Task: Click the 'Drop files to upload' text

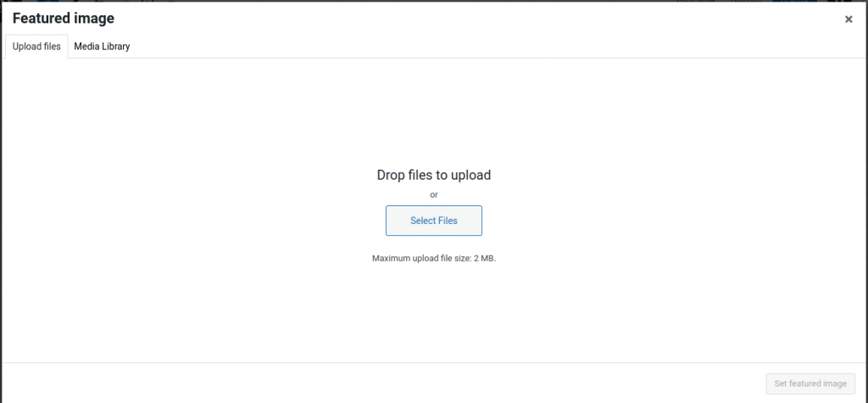Action: click(x=433, y=175)
